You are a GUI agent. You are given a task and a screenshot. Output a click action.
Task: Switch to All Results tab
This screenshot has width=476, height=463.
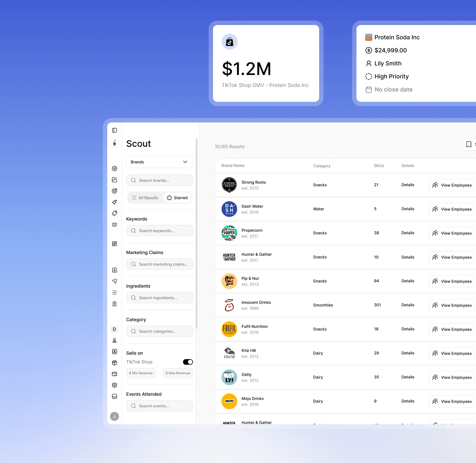point(145,198)
